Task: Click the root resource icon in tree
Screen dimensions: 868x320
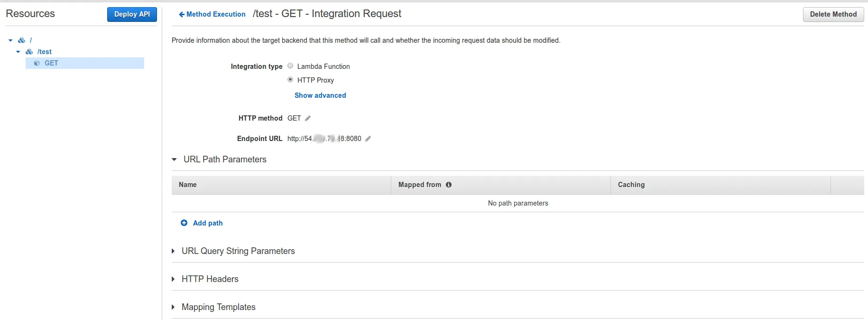Action: [22, 40]
